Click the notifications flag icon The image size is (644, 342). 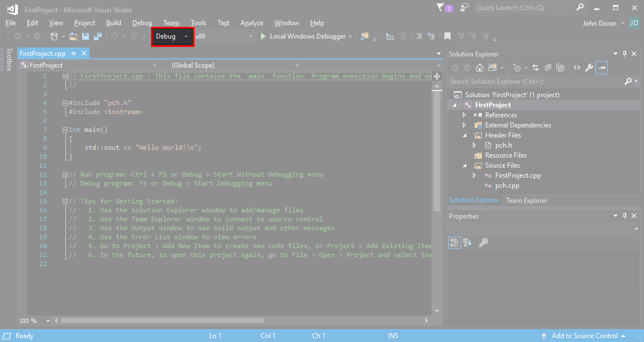pos(440,8)
